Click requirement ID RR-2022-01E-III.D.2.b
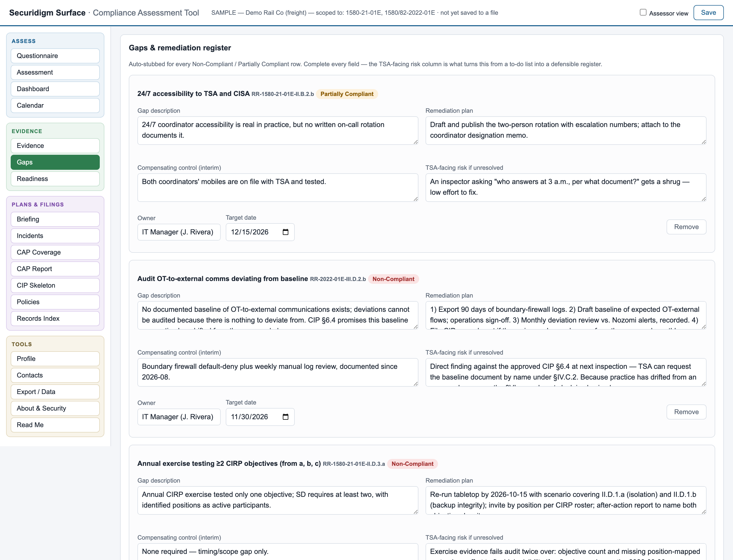Image resolution: width=733 pixels, height=560 pixels. pyautogui.click(x=338, y=279)
